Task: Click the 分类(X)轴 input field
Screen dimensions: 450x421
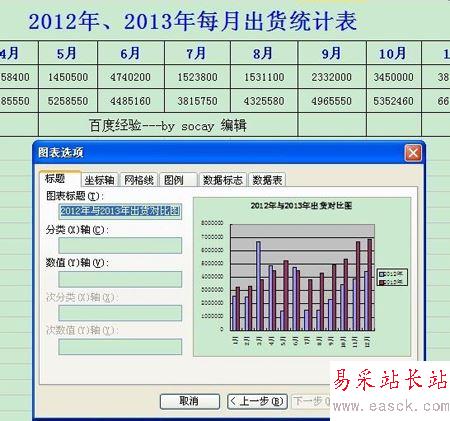Action: point(120,245)
